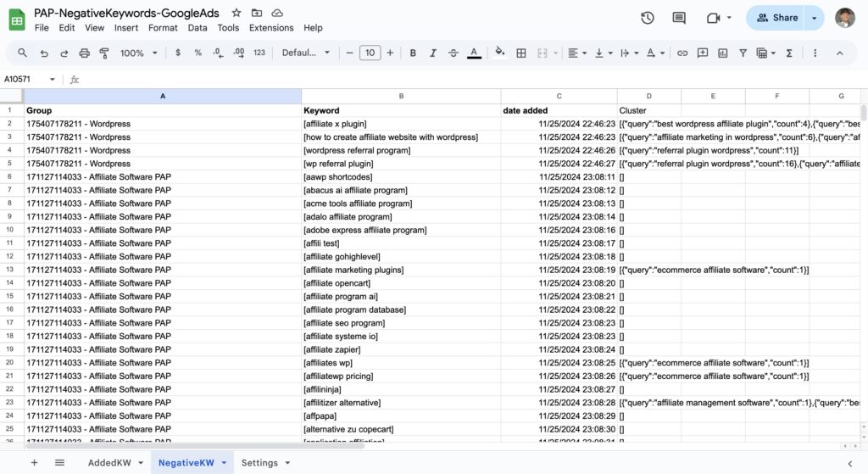Toggle italic formatting

(x=433, y=53)
